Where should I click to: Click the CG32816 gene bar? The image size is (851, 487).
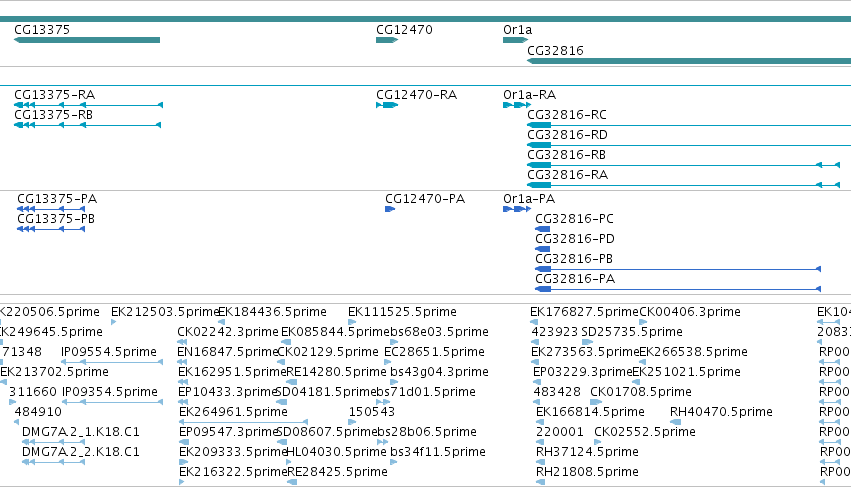coord(689,61)
